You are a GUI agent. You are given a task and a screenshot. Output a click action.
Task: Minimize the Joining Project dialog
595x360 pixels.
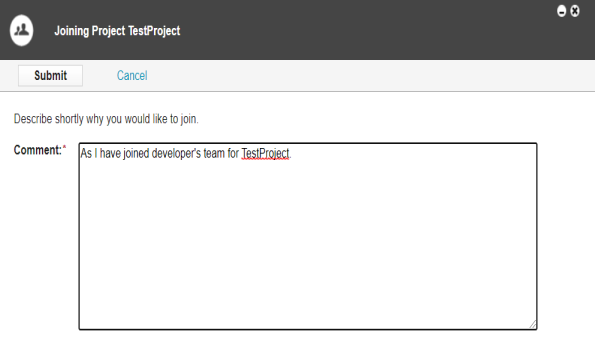[x=561, y=11]
